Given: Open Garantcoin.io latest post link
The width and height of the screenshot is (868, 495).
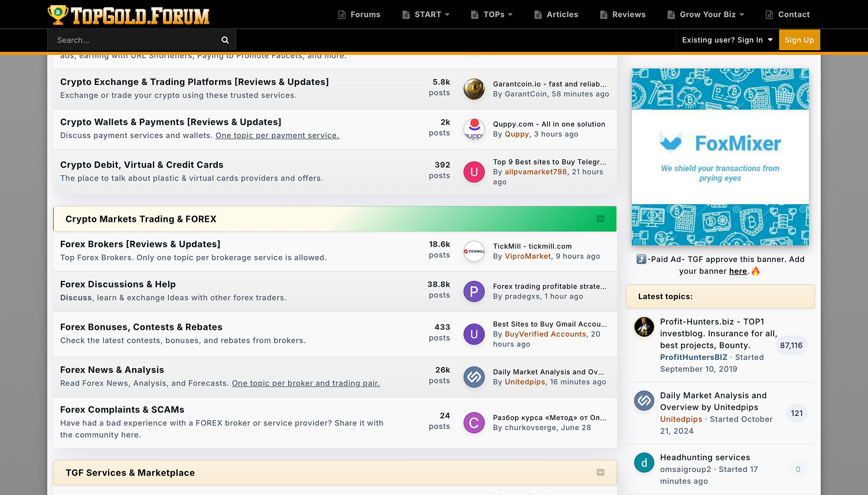Looking at the screenshot, I should pos(550,84).
